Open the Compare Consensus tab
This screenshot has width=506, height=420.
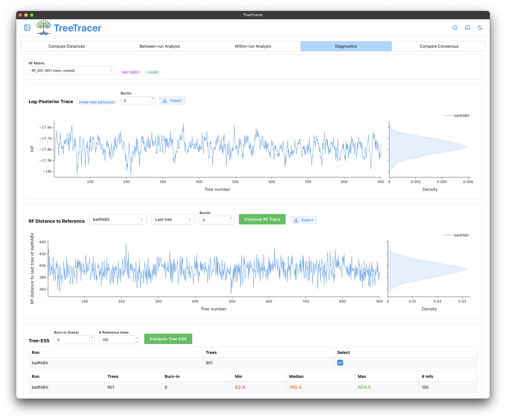pos(439,46)
